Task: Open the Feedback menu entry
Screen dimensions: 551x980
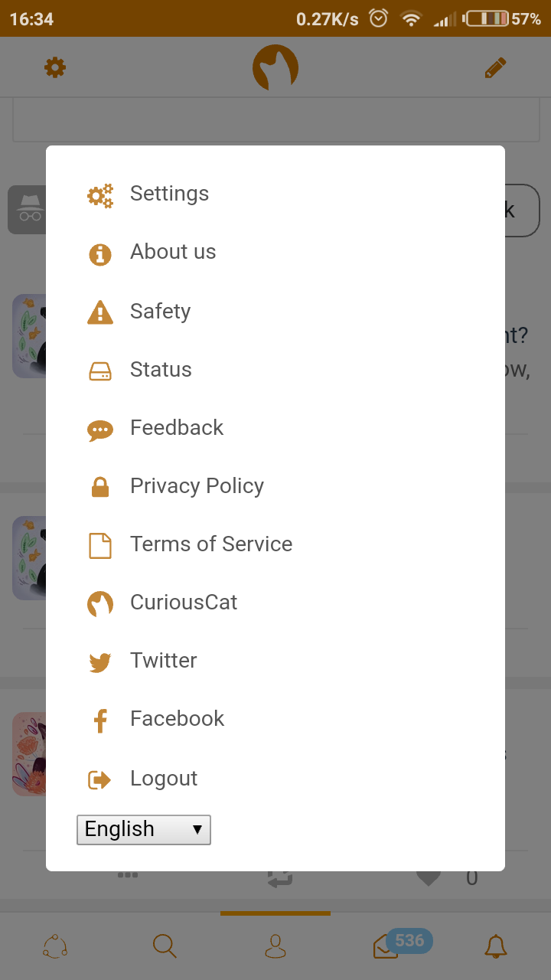Action: click(x=177, y=428)
